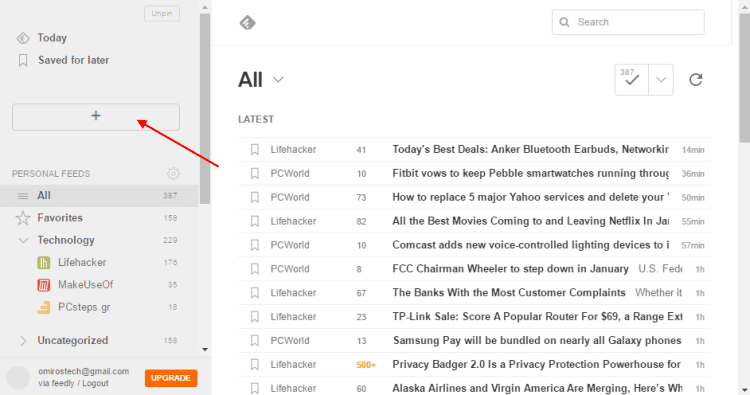Click the 229 unread count beside Technology
Image resolution: width=750 pixels, height=395 pixels.
tap(170, 240)
